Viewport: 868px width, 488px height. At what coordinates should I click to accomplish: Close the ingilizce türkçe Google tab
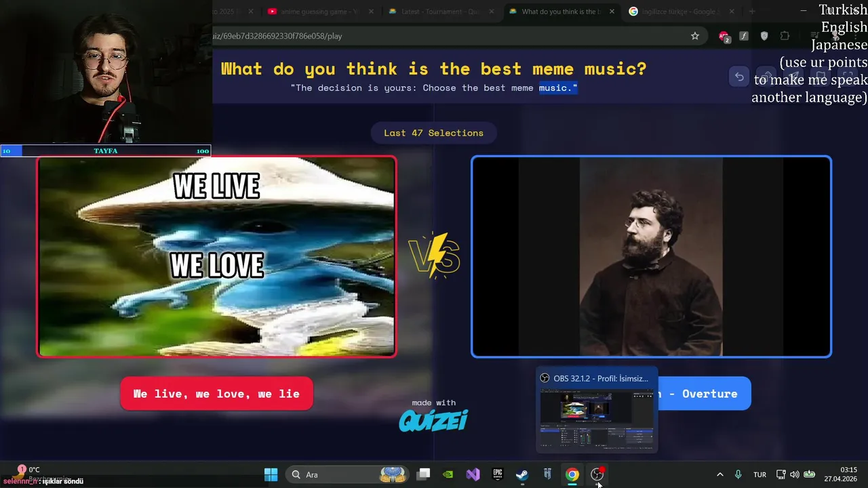tap(733, 12)
